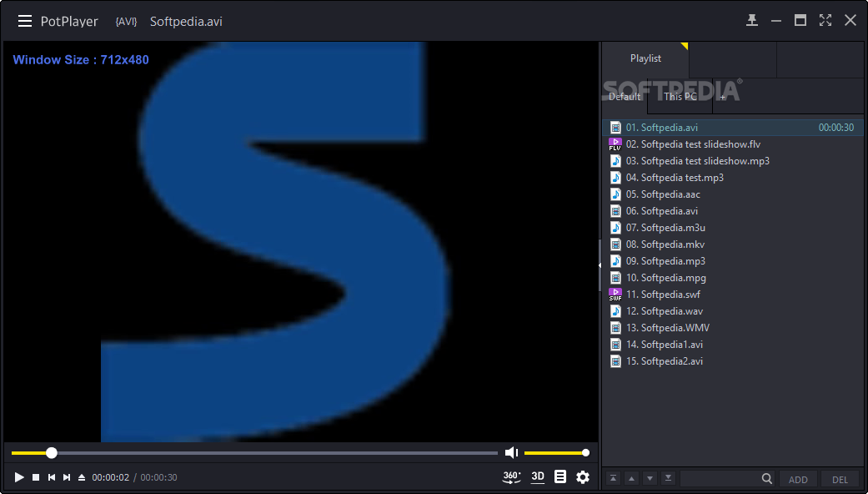Move selected item to playlist bottom

pos(668,478)
